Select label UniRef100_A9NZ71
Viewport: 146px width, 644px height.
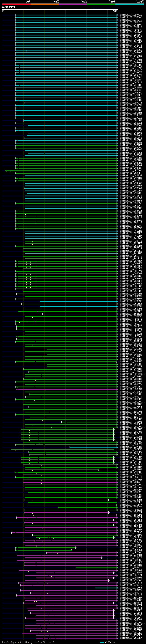131,319
